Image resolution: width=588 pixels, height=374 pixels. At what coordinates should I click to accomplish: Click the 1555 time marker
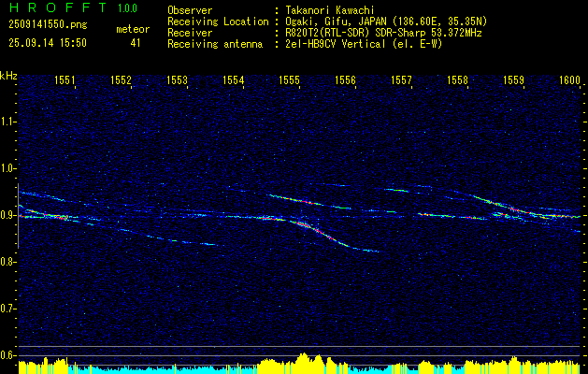coord(290,79)
